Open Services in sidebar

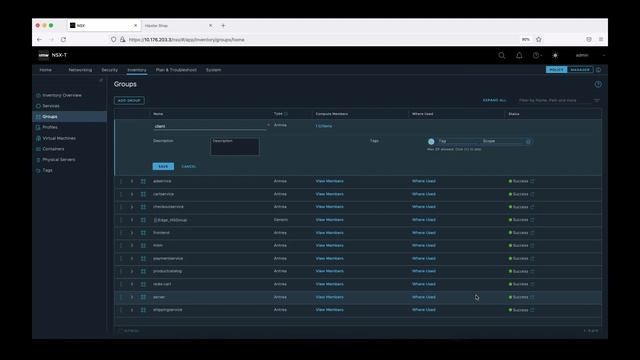click(51, 106)
